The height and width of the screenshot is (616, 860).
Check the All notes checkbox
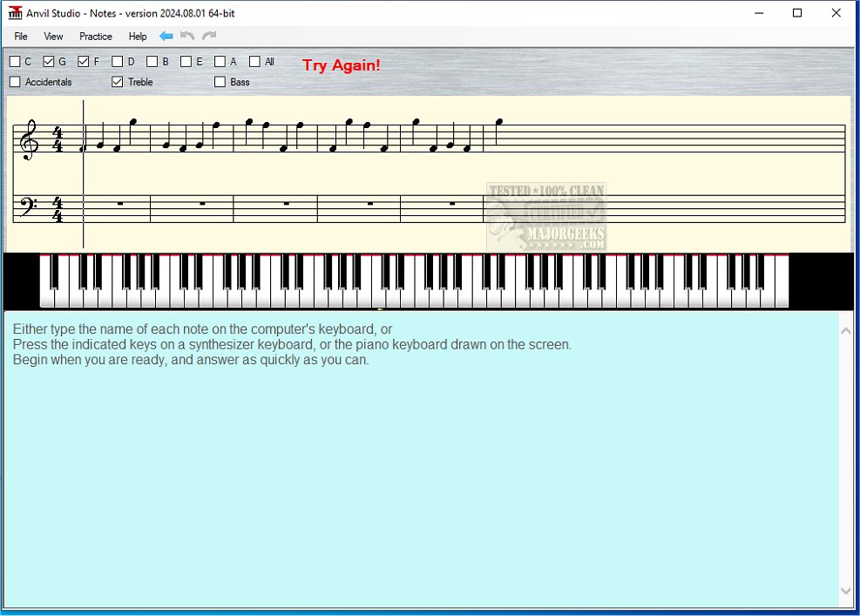pos(254,62)
